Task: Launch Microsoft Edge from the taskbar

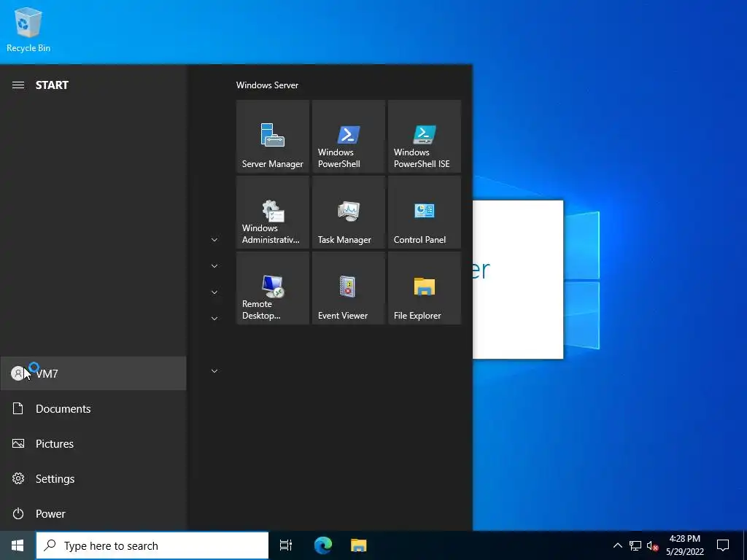Action: click(x=323, y=545)
